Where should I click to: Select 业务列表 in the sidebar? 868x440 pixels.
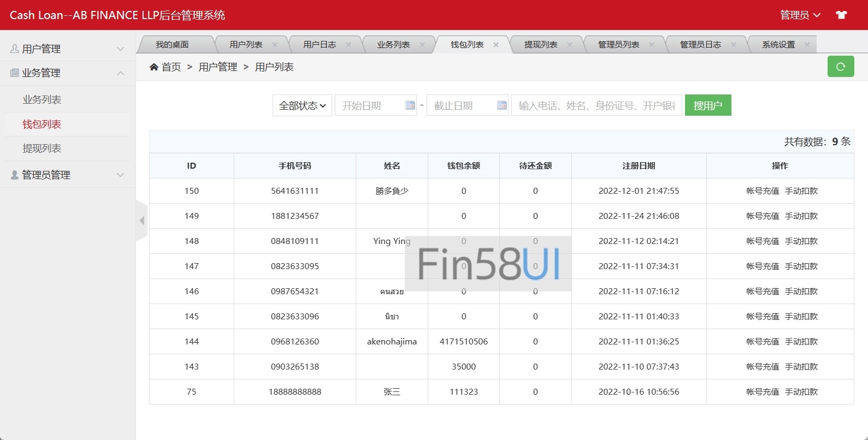(x=42, y=99)
